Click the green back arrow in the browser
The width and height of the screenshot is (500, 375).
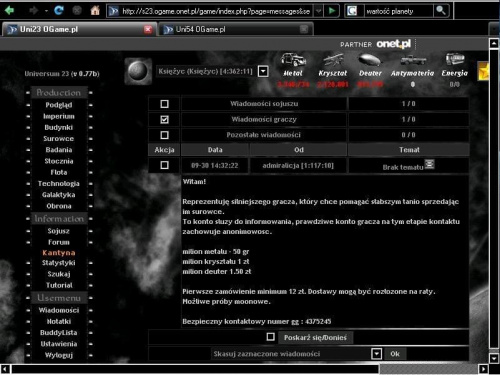coord(9,11)
